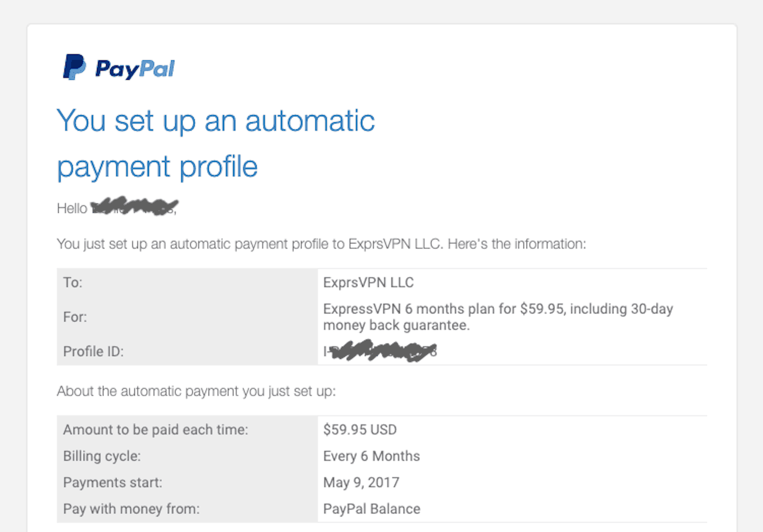Click the scribbled-out name after Hello
This screenshot has height=532, width=763.
[x=134, y=206]
